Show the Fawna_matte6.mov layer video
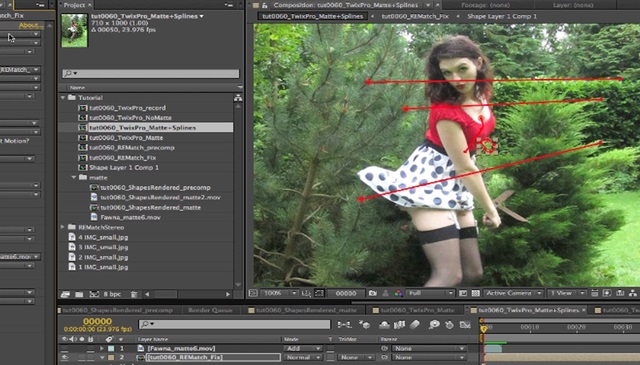Image resolution: width=640 pixels, height=365 pixels. [64, 349]
